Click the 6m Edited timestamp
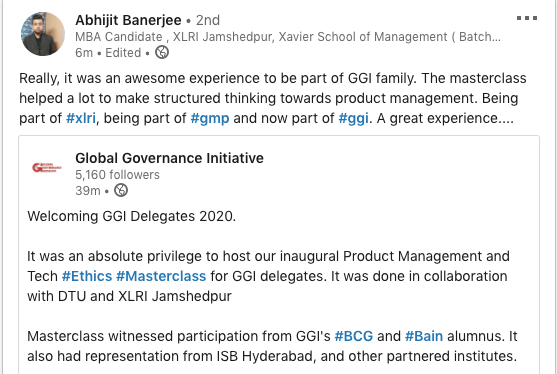Screen dimensions: 557x374 pyautogui.click(x=108, y=53)
